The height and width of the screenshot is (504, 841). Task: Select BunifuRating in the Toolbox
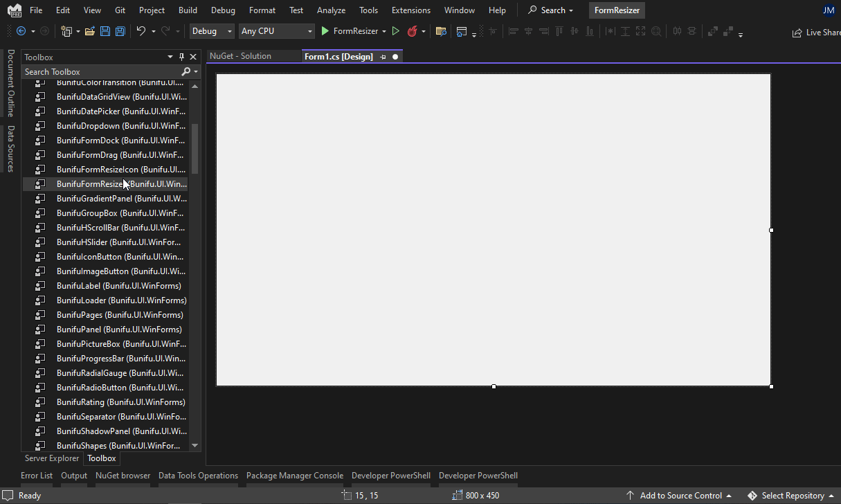click(x=105, y=402)
